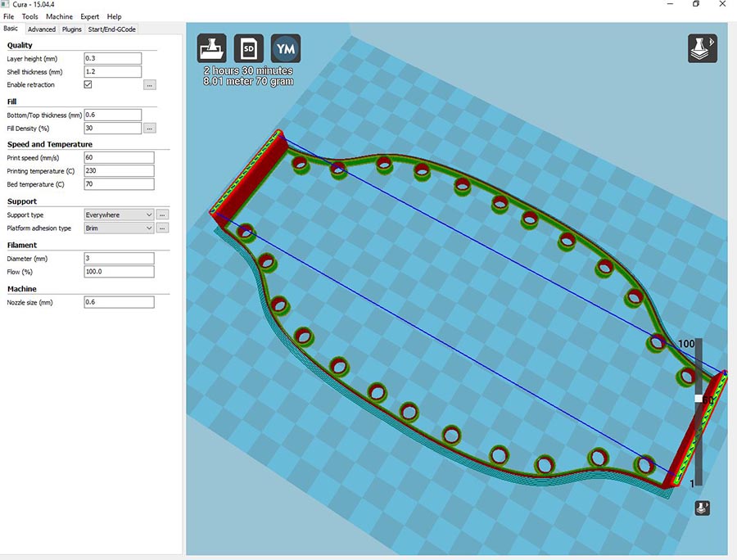
Task: Click the Bottom/Top thickness field
Action: coord(113,115)
